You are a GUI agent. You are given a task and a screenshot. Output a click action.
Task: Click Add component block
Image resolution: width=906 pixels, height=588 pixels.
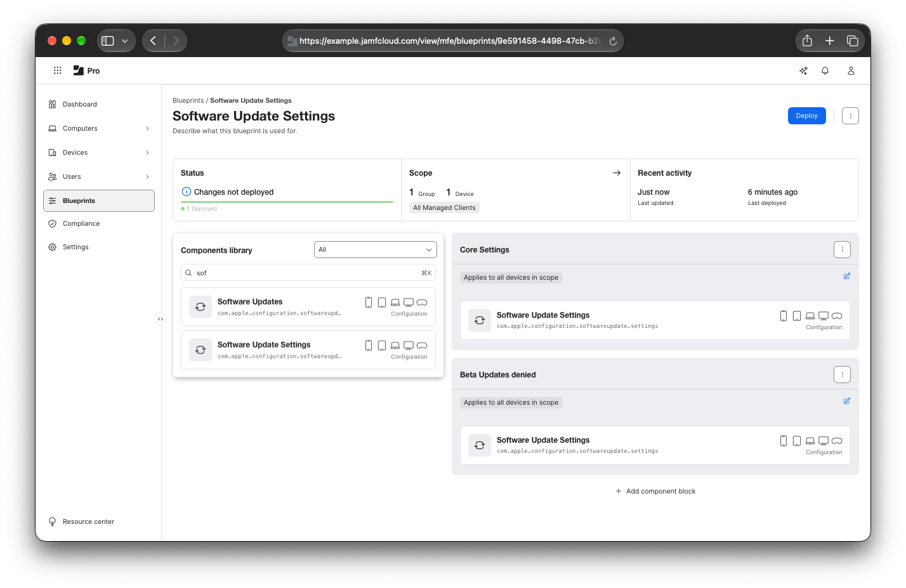click(655, 491)
